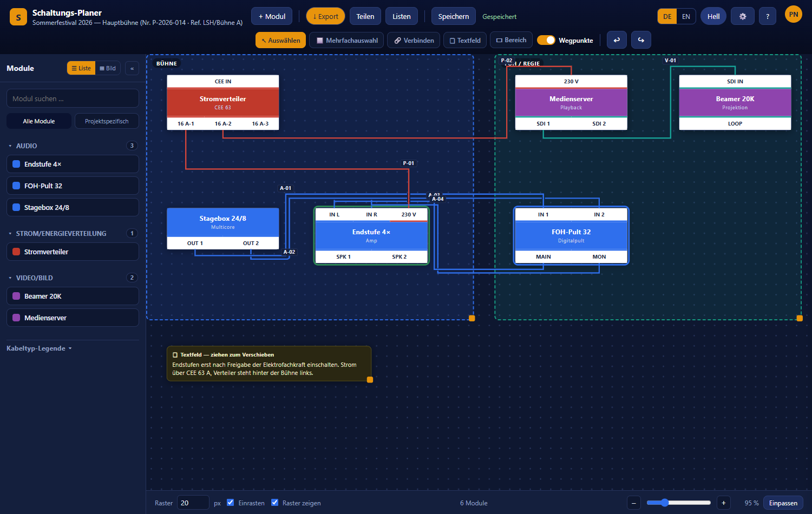Open the PN user avatar menu
The height and width of the screenshot is (514, 812).
coord(794,15)
